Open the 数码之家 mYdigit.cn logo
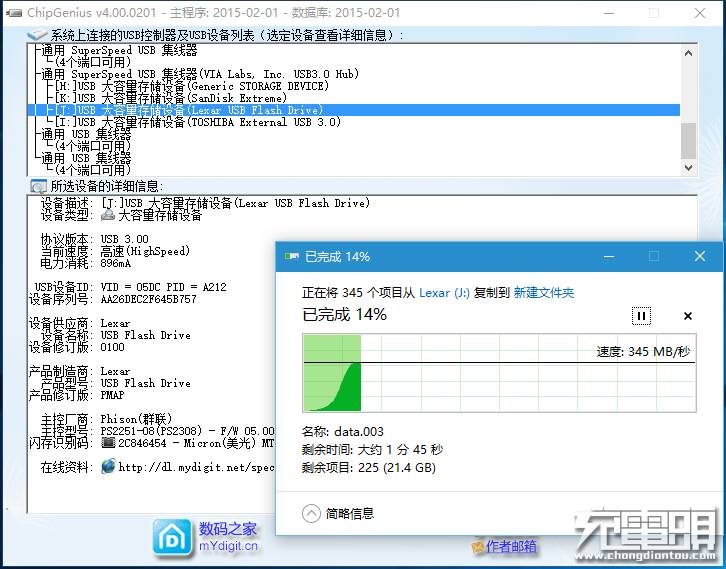 click(206, 538)
